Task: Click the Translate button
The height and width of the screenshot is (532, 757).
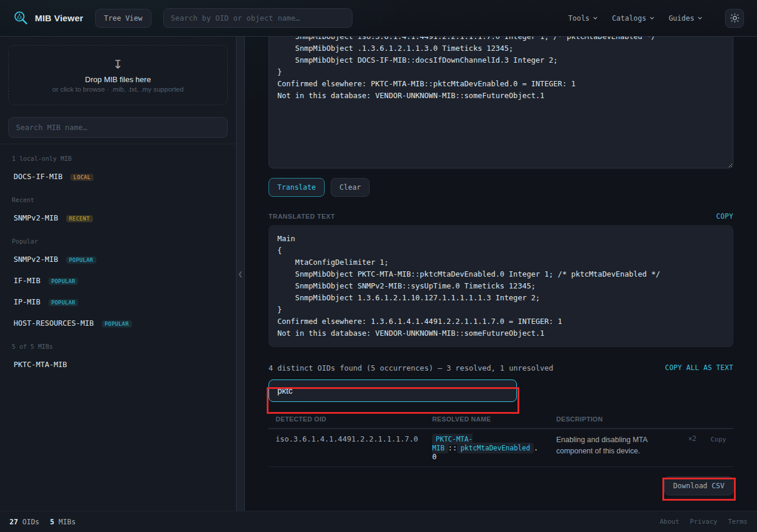Action: pyautogui.click(x=296, y=187)
